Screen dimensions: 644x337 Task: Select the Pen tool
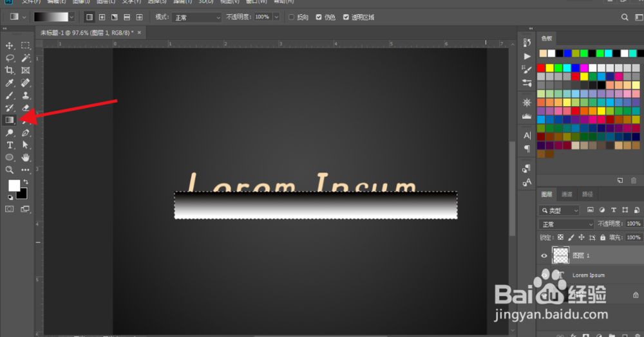pyautogui.click(x=26, y=132)
